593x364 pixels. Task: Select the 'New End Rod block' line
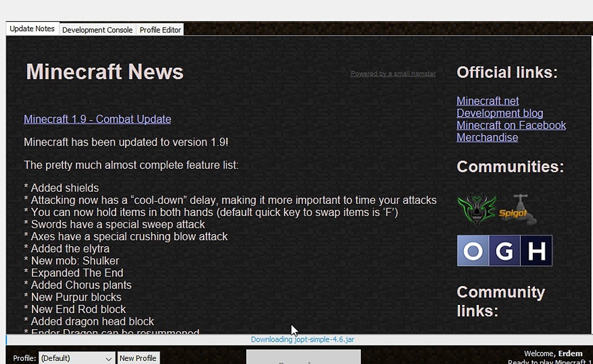tap(75, 309)
